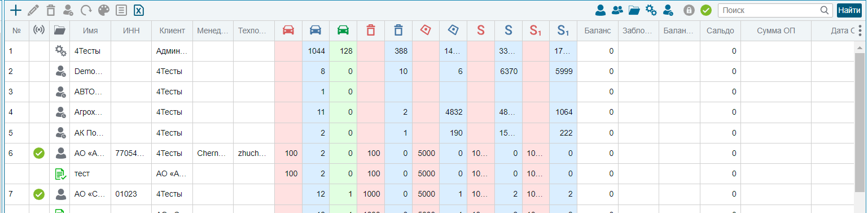Sort by the Имя column header
868x213 pixels.
point(91,31)
